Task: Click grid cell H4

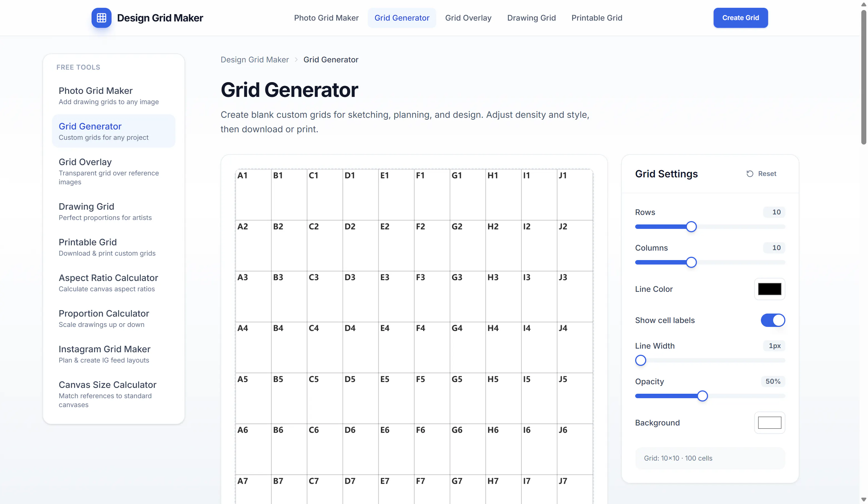Action: (x=504, y=348)
